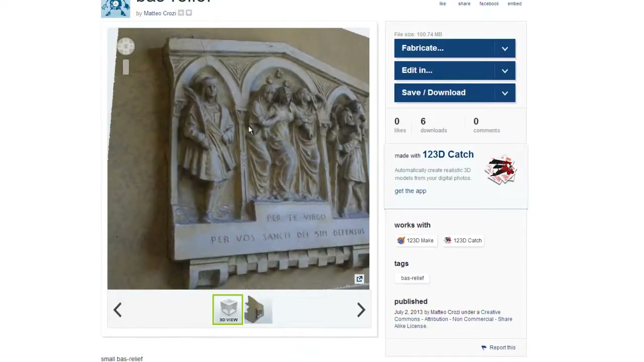This screenshot has width=644, height=362.
Task: Select the bas-relief tag
Action: [x=413, y=278]
